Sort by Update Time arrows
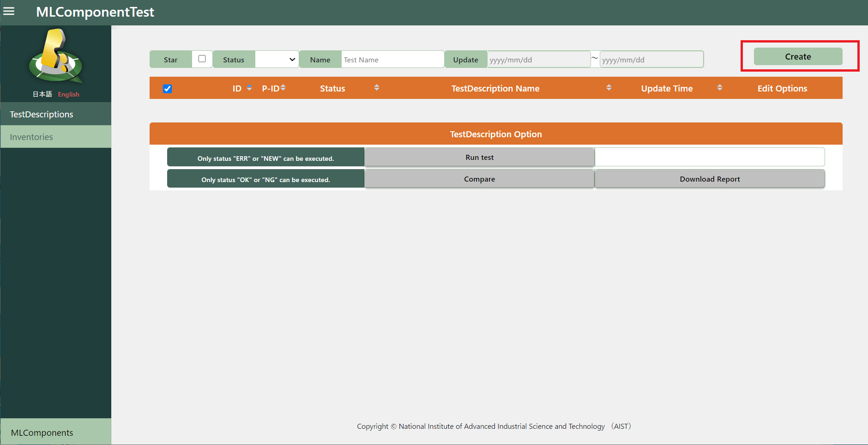The image size is (868, 445). pyautogui.click(x=720, y=88)
